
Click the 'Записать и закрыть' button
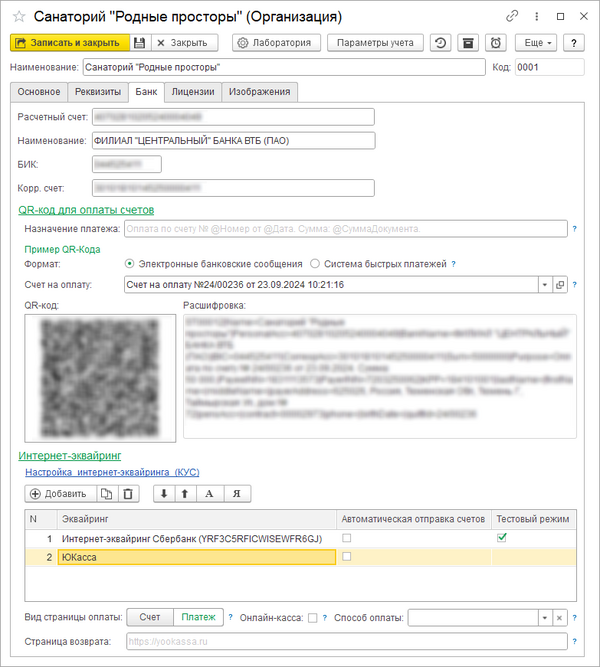69,43
